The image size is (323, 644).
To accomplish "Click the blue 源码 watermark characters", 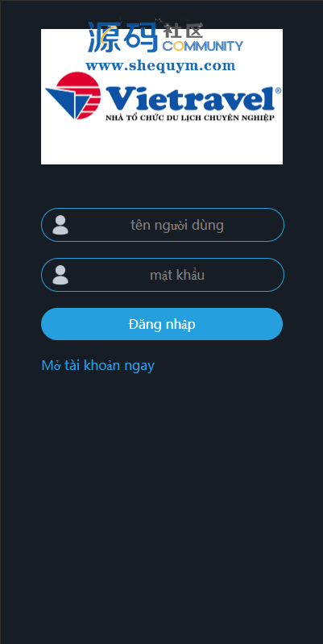I will tap(122, 37).
